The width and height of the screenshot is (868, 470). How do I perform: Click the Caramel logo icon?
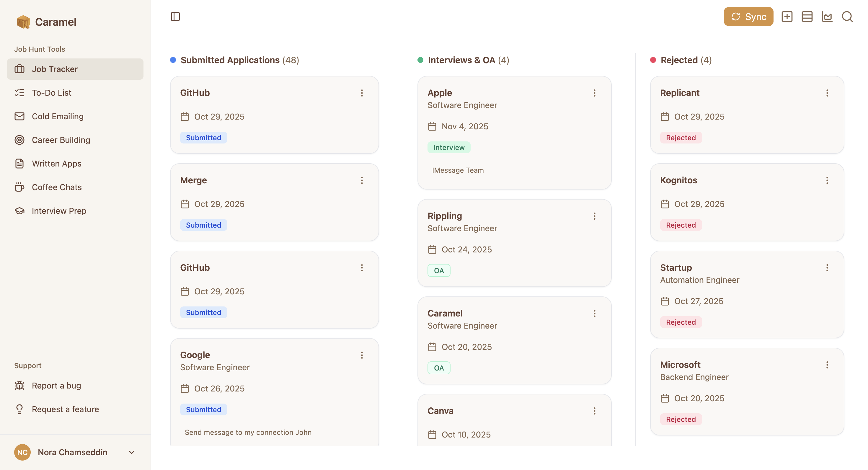point(23,22)
